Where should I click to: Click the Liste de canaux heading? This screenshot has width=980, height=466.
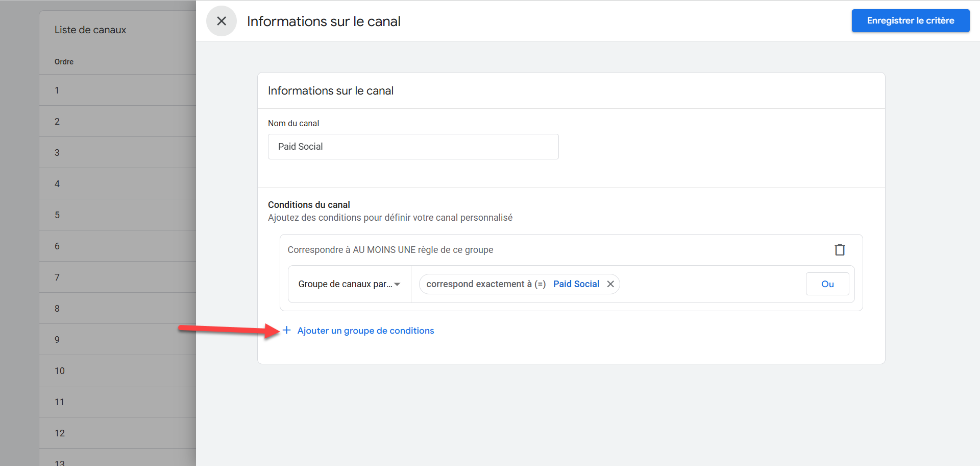pyautogui.click(x=90, y=30)
